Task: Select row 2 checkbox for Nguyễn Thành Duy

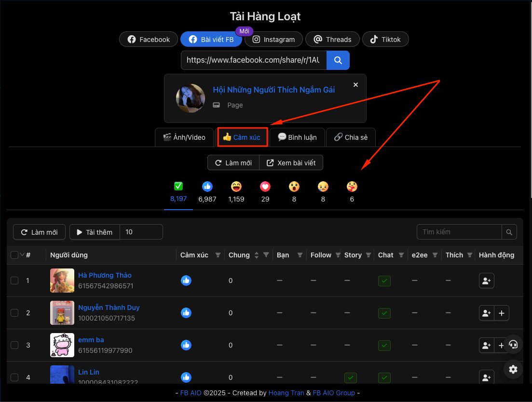Action: [14, 313]
